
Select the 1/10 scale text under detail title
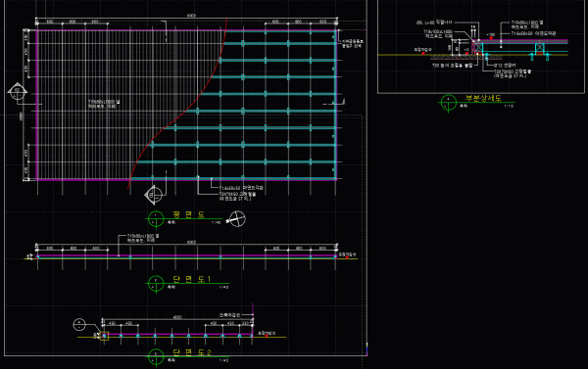click(x=509, y=107)
